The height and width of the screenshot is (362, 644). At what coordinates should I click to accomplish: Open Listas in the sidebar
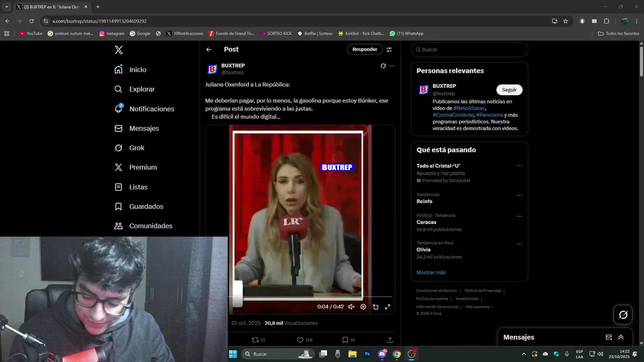coord(131,187)
